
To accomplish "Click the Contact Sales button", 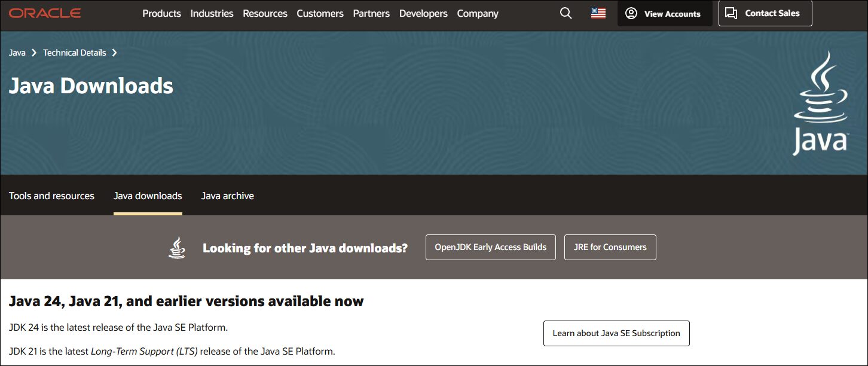I will (765, 13).
